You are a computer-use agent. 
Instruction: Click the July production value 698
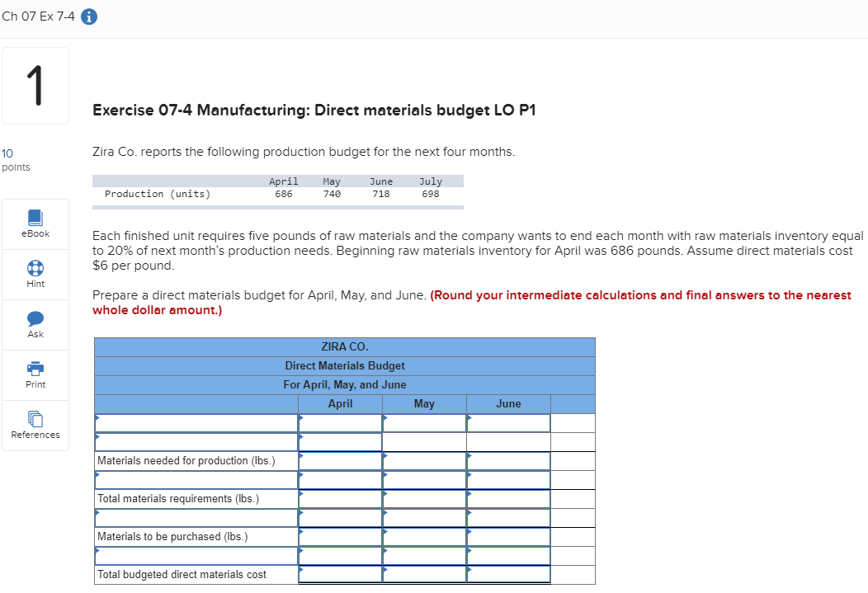(430, 194)
